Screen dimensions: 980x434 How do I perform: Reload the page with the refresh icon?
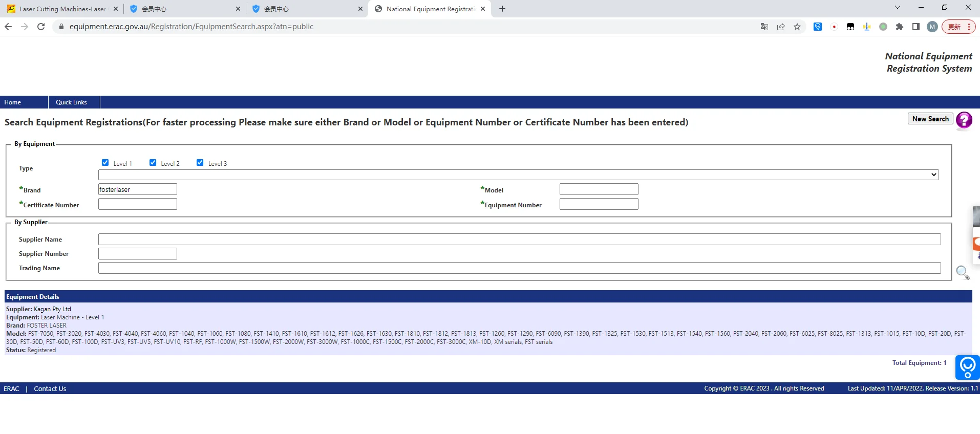pyautogui.click(x=41, y=27)
